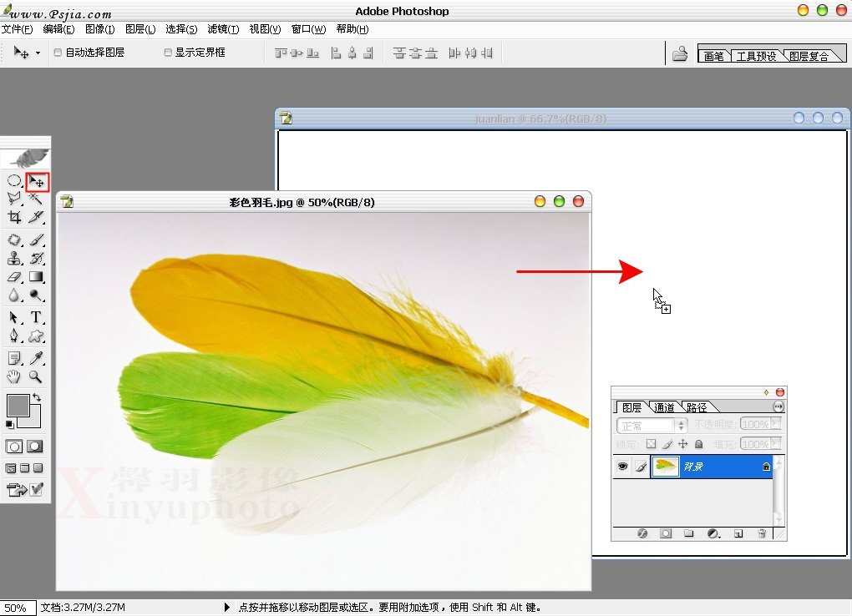The image size is (852, 616).
Task: Click the 50% zoom field in status bar
Action: pos(18,608)
